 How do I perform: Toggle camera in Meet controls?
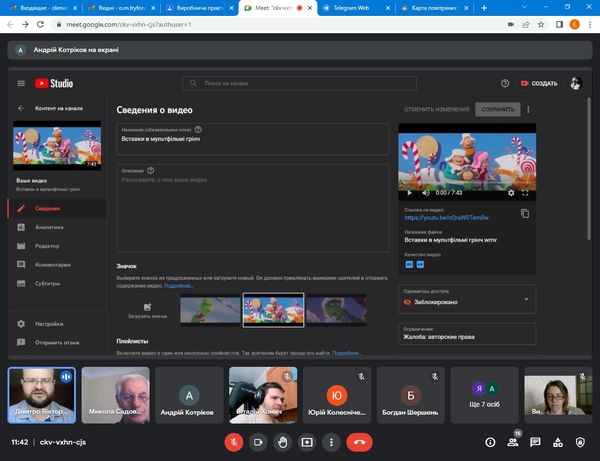pos(258,442)
